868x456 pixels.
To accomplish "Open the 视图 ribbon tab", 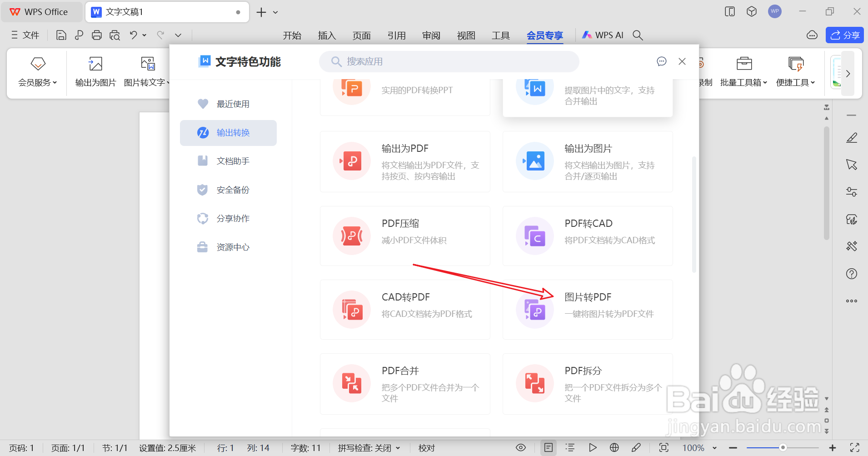I will point(466,35).
